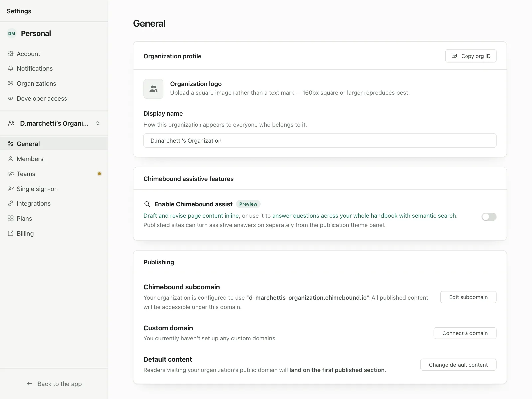The width and height of the screenshot is (532, 399).
Task: Return via Back to the app
Action: pos(54,384)
